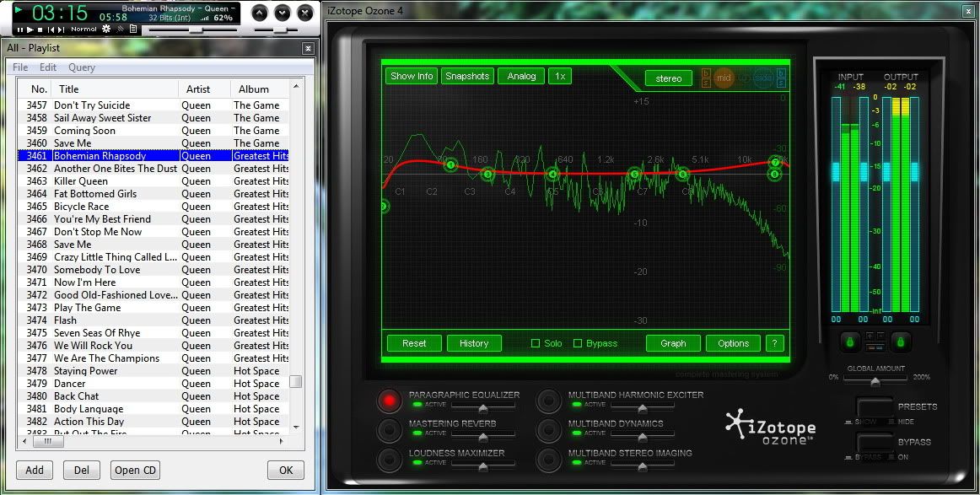Select the Somebody To Love track
Image resolution: width=980 pixels, height=495 pixels.
point(153,269)
